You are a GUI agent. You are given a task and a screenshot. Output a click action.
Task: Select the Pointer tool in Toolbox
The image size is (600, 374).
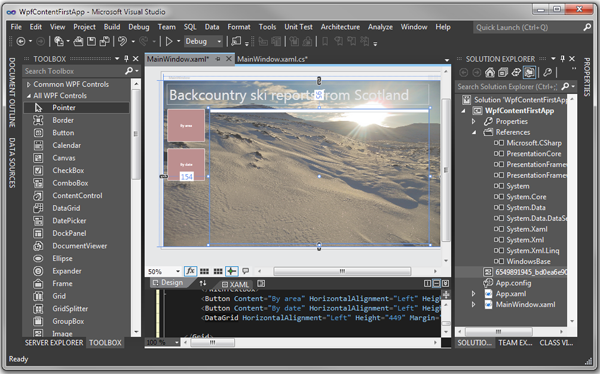click(77, 108)
